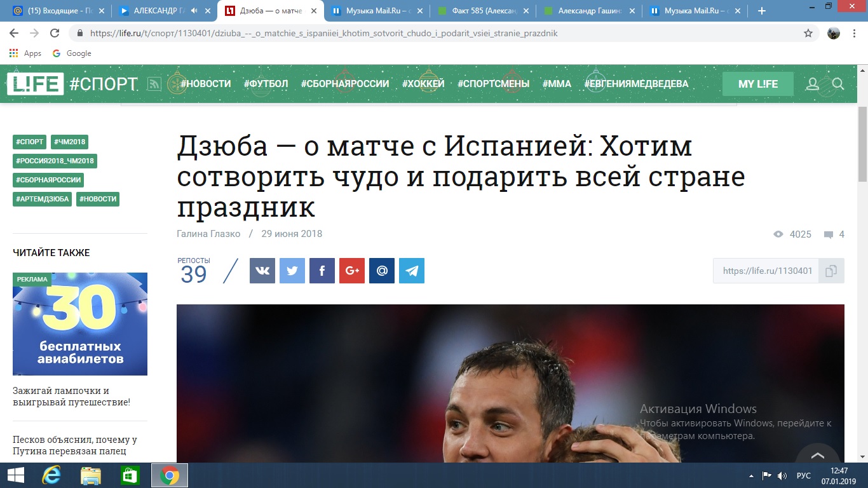The height and width of the screenshot is (488, 868).
Task: Share via the Google Plus icon
Action: click(x=352, y=271)
